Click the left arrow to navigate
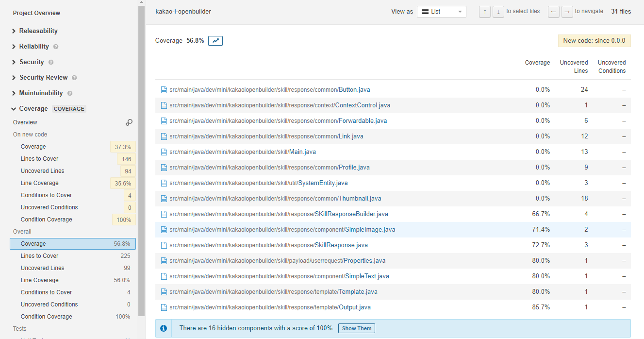This screenshot has width=644, height=339. click(x=554, y=11)
